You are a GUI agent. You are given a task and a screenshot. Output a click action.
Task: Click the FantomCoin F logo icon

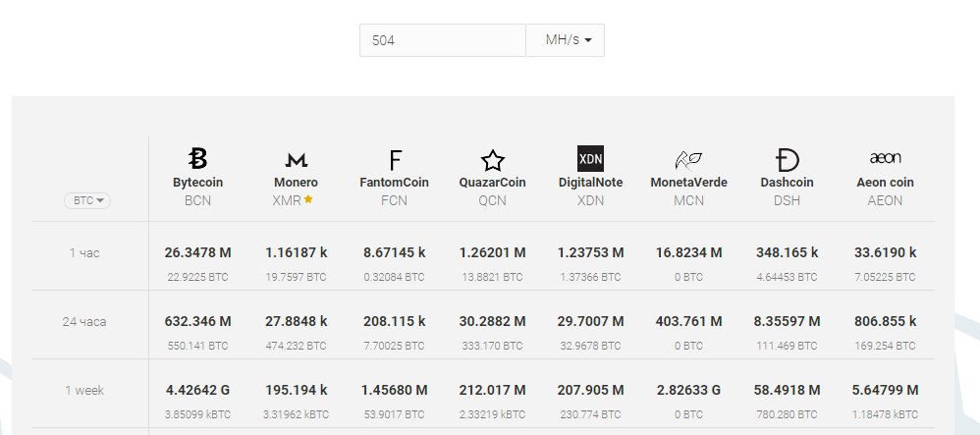pyautogui.click(x=395, y=160)
